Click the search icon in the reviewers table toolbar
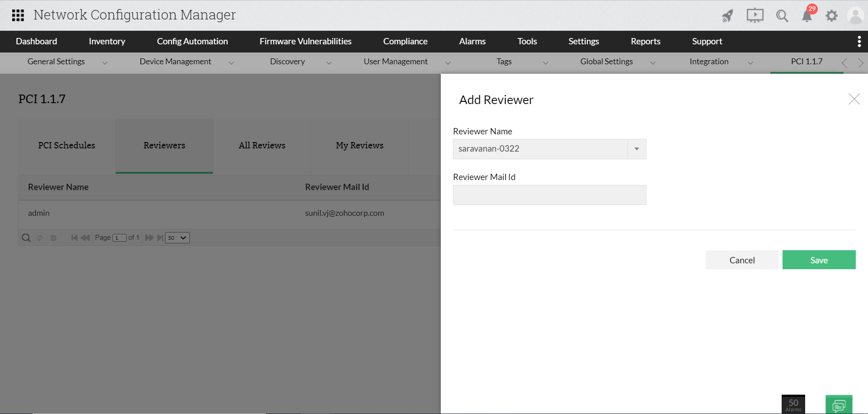 (x=26, y=237)
